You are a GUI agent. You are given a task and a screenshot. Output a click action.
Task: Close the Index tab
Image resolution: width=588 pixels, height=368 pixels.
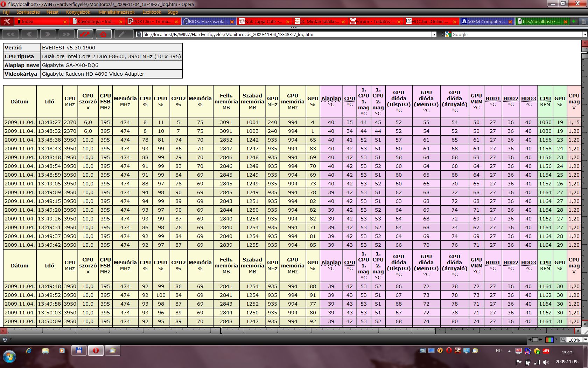tap(65, 22)
